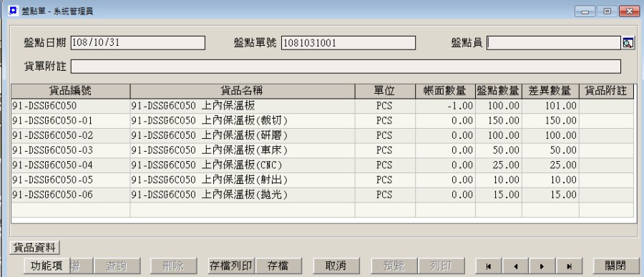Click the 刪除 button
This screenshot has height=277, width=644.
pyautogui.click(x=173, y=266)
